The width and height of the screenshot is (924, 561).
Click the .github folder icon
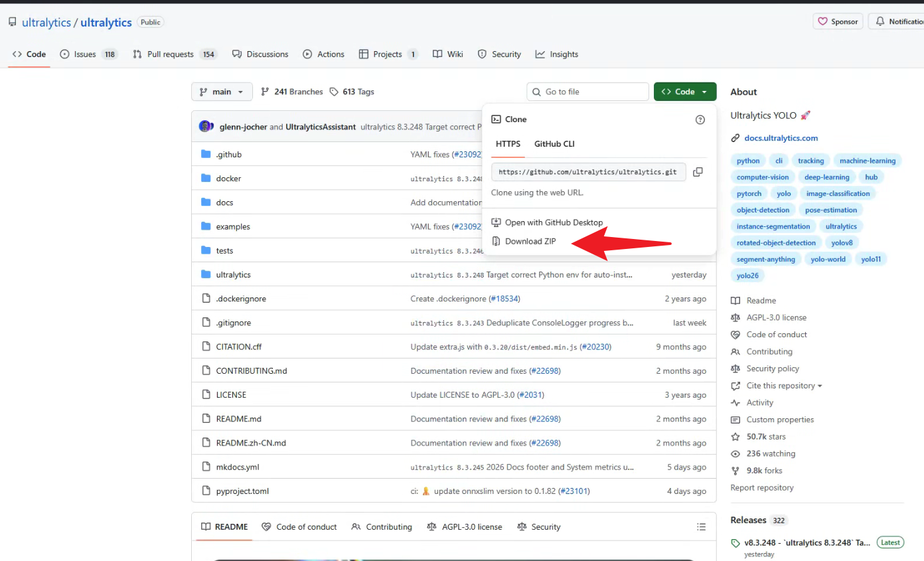(206, 154)
